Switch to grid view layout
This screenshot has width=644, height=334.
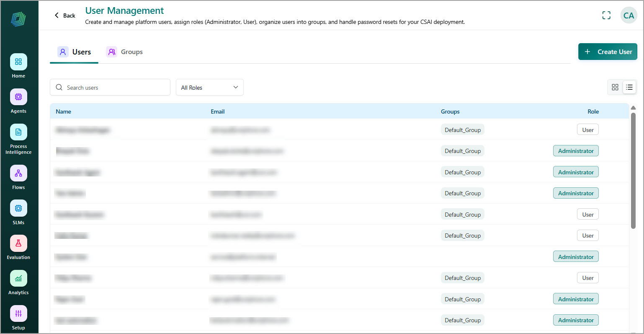[x=615, y=87]
